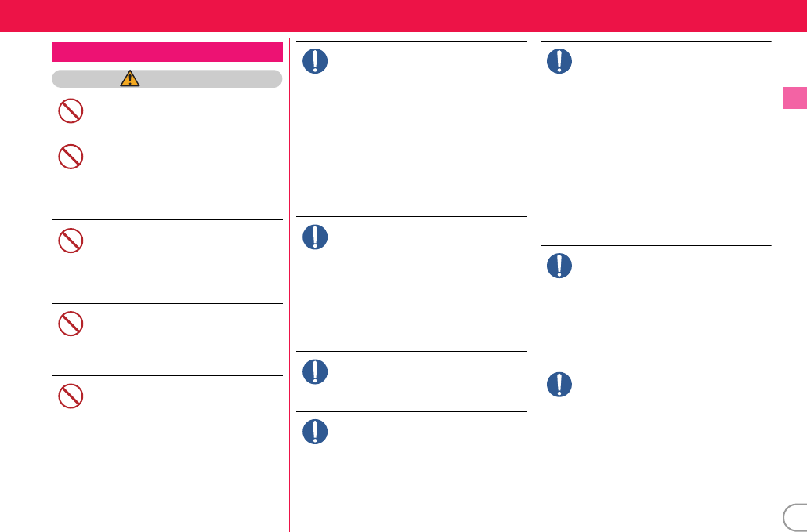This screenshot has height=532, width=807.
Task: Select the pink side tab on right edge
Action: (x=794, y=98)
